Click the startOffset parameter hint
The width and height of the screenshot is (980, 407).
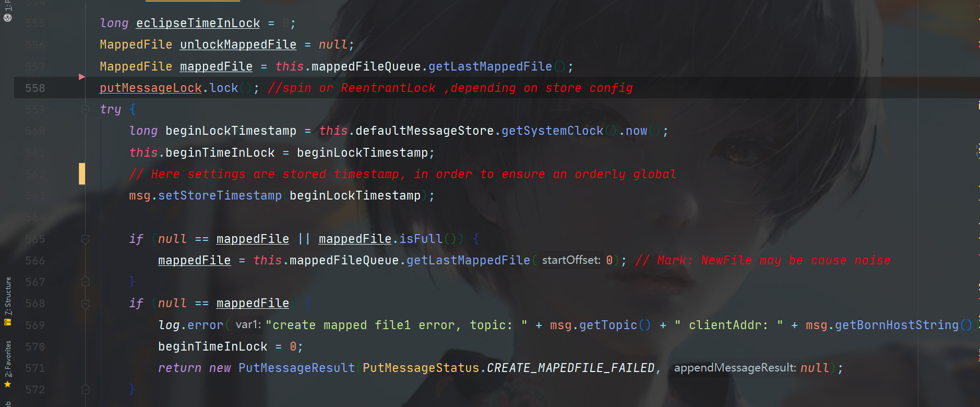pyautogui.click(x=571, y=260)
